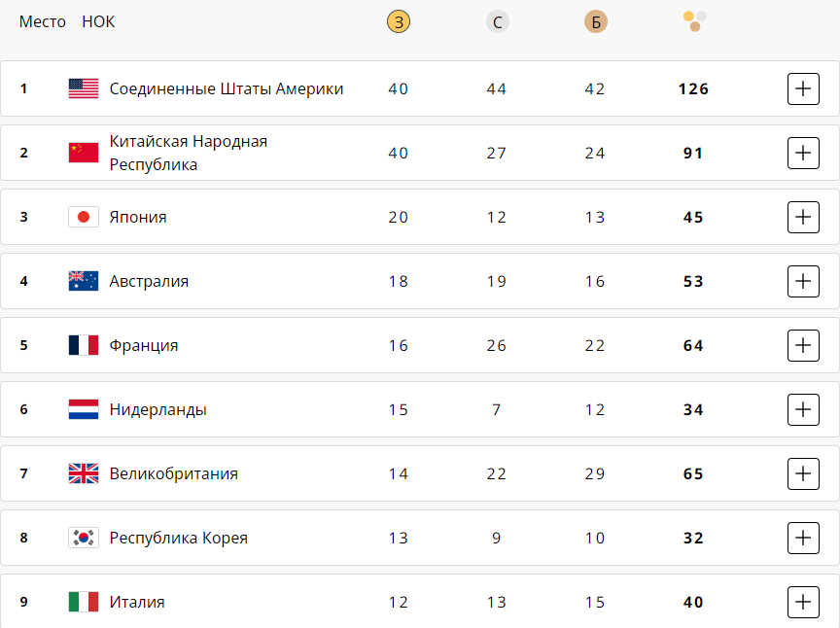This screenshot has height=628, width=840.
Task: Expand the Япония row
Action: (803, 217)
